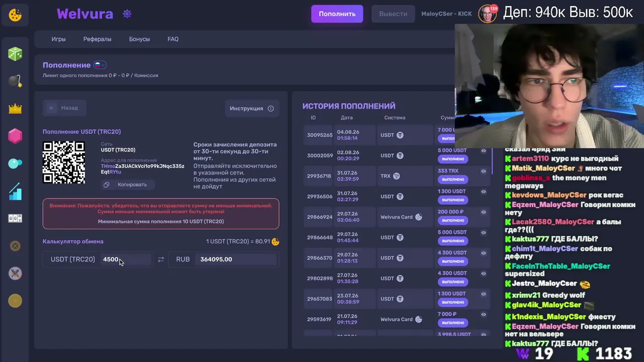
Task: Click the Welvura Card cookie icon in row 29866924
Action: point(419,217)
